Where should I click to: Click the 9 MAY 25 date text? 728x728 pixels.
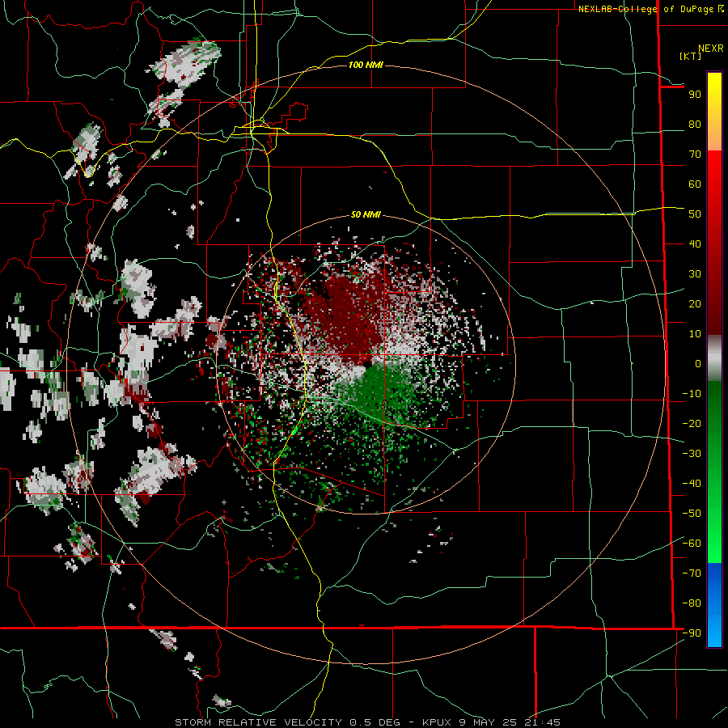click(486, 722)
